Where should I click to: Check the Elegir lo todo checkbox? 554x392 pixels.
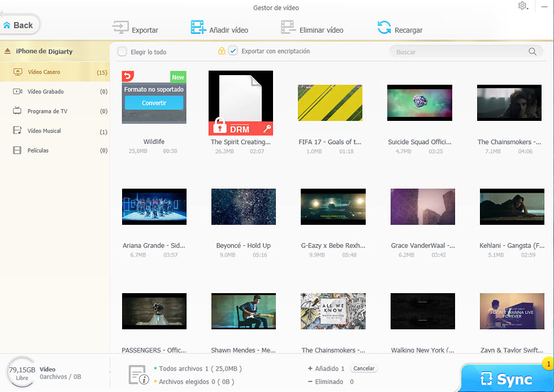[122, 51]
